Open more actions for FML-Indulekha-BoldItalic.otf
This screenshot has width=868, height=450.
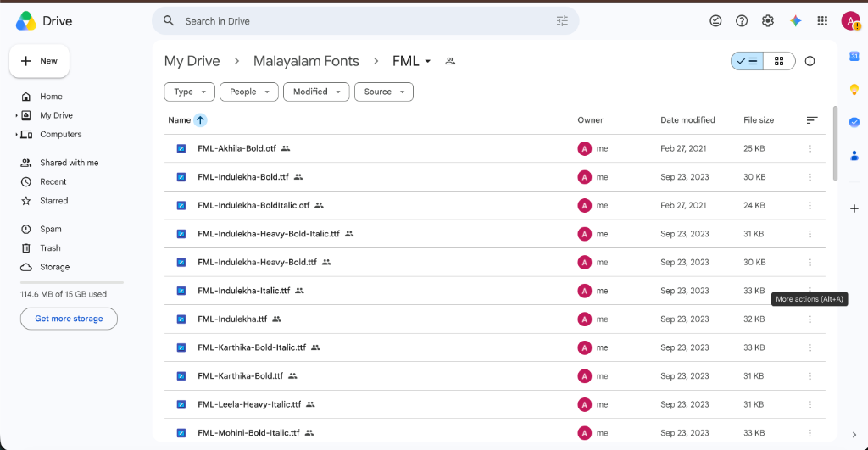pos(810,205)
